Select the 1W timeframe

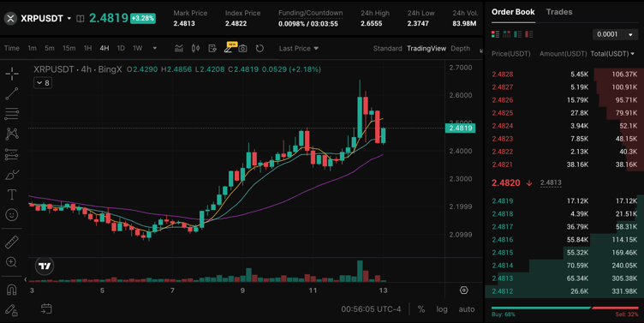pyautogui.click(x=138, y=49)
